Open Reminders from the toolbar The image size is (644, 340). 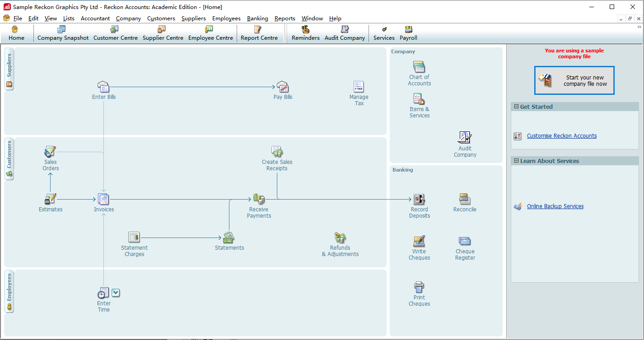(x=306, y=33)
